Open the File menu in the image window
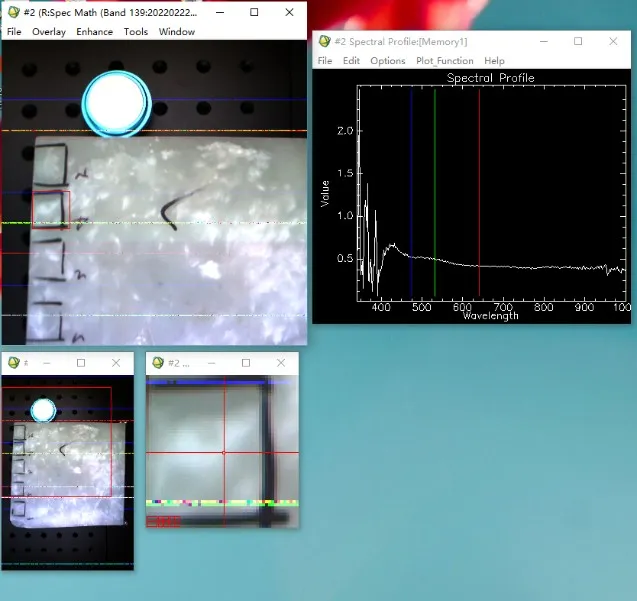 [x=14, y=32]
